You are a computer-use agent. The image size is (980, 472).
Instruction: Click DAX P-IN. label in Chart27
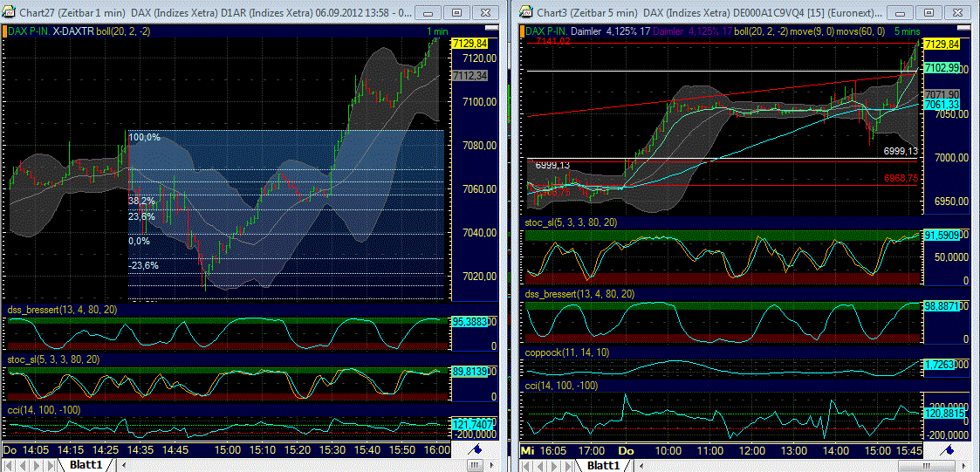30,31
